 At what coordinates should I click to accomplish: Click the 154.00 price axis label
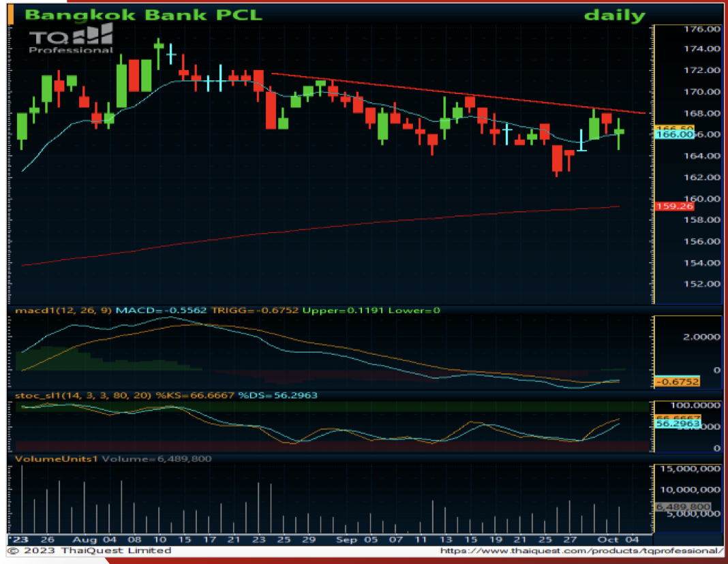coord(701,263)
